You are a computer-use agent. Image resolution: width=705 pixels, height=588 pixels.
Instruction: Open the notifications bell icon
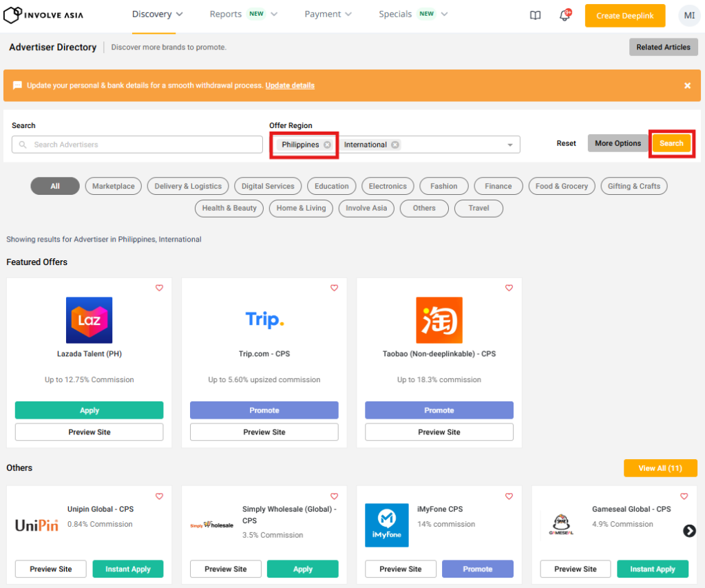pos(565,16)
